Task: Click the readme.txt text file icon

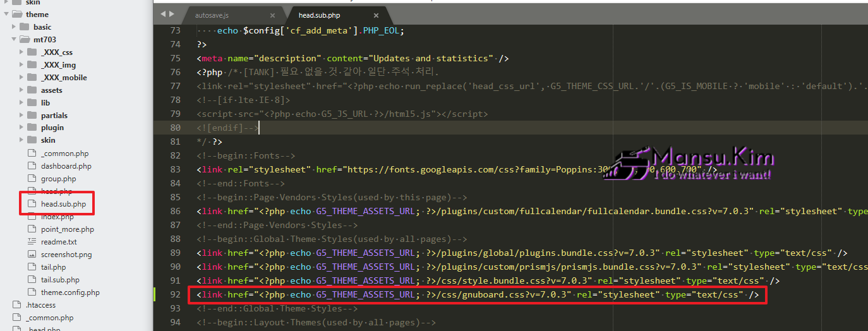Action: coord(32,242)
